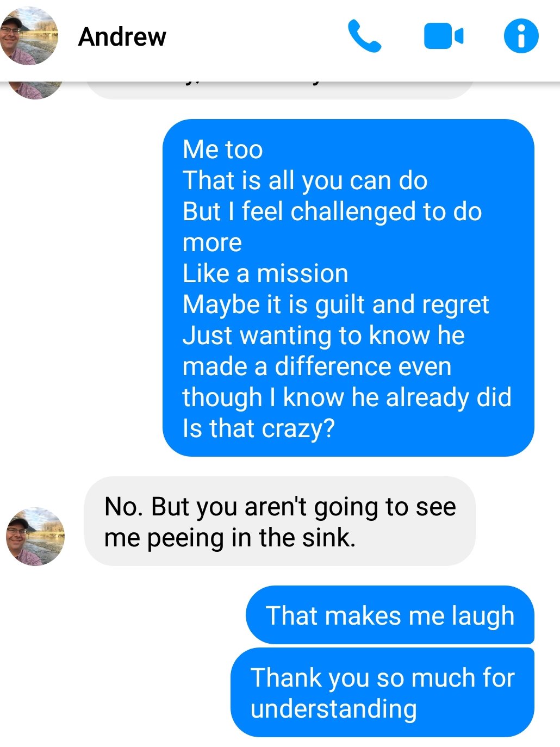The height and width of the screenshot is (747, 560).
Task: Click the "Is that crazy?" text line
Action: [259, 428]
